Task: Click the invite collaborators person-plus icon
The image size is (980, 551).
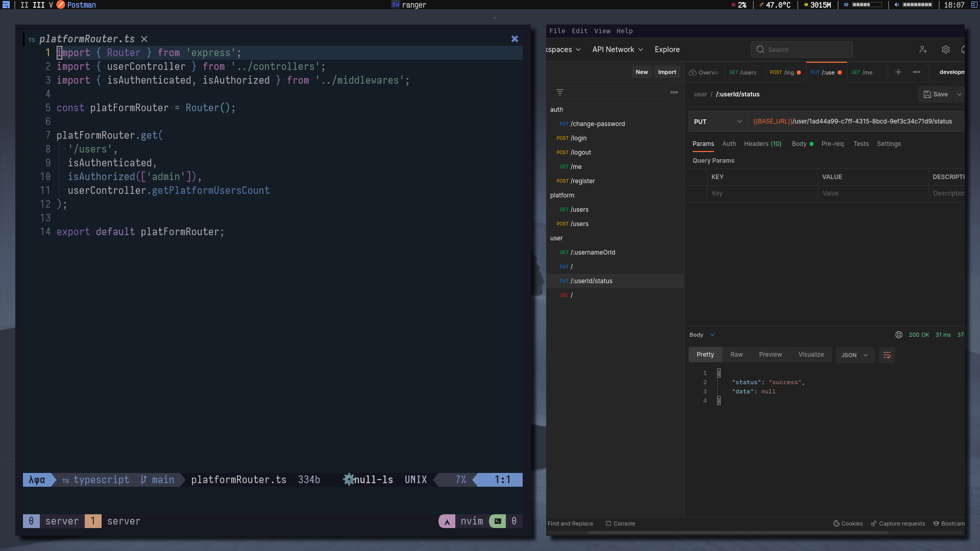Action: 923,49
